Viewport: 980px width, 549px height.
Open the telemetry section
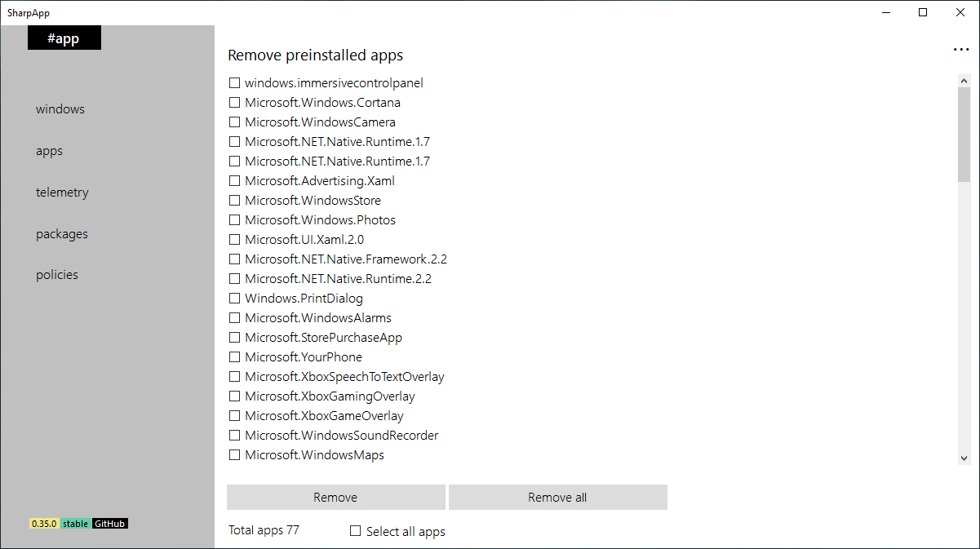[62, 193]
